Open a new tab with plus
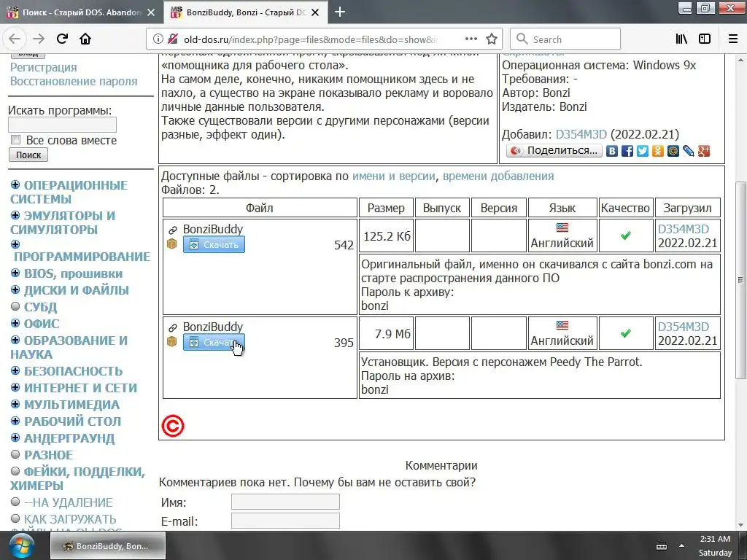This screenshot has height=560, width=747. point(340,12)
